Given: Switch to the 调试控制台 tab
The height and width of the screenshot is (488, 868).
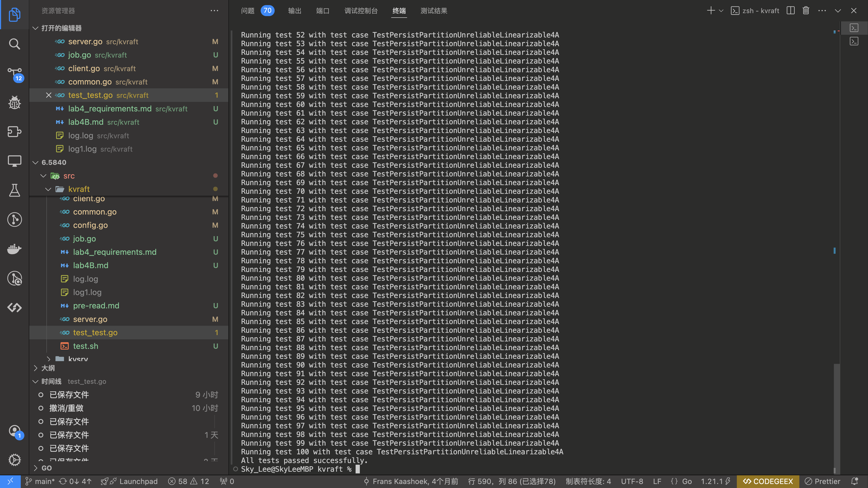Looking at the screenshot, I should [361, 11].
